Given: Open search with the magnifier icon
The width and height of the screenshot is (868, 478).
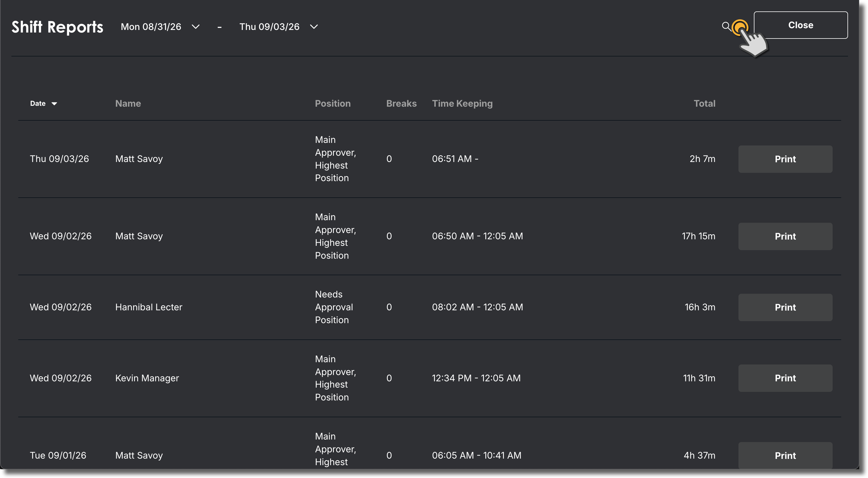Looking at the screenshot, I should (726, 26).
